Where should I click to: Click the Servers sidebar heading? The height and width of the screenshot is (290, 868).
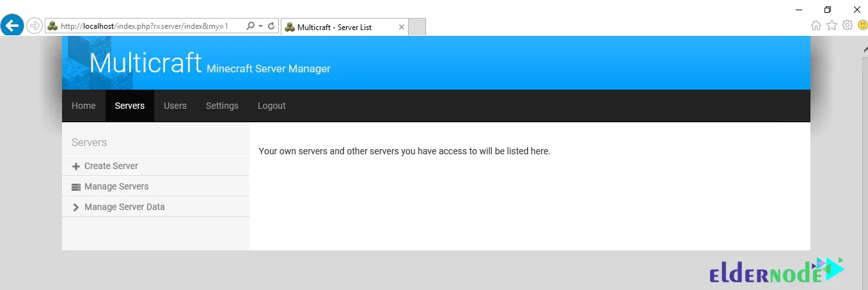(90, 142)
